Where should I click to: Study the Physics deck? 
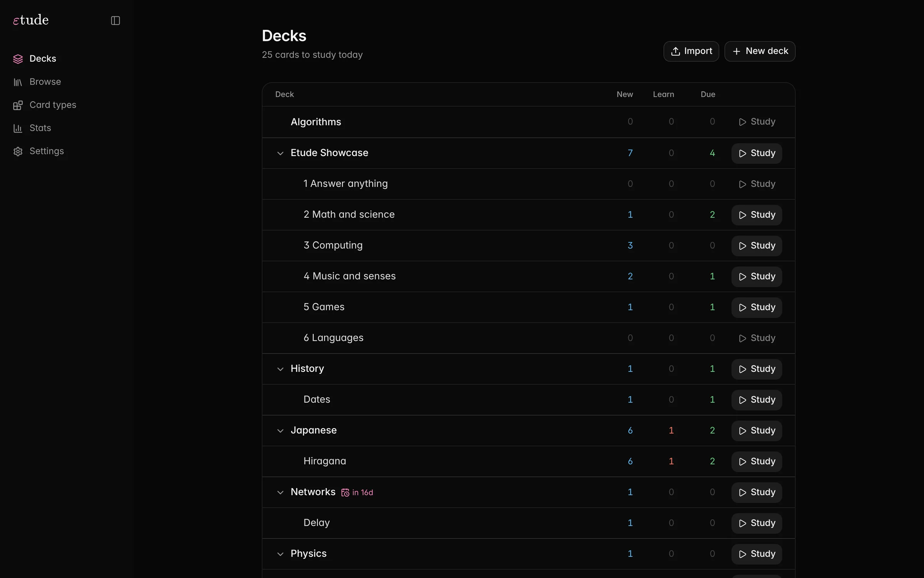(x=757, y=554)
